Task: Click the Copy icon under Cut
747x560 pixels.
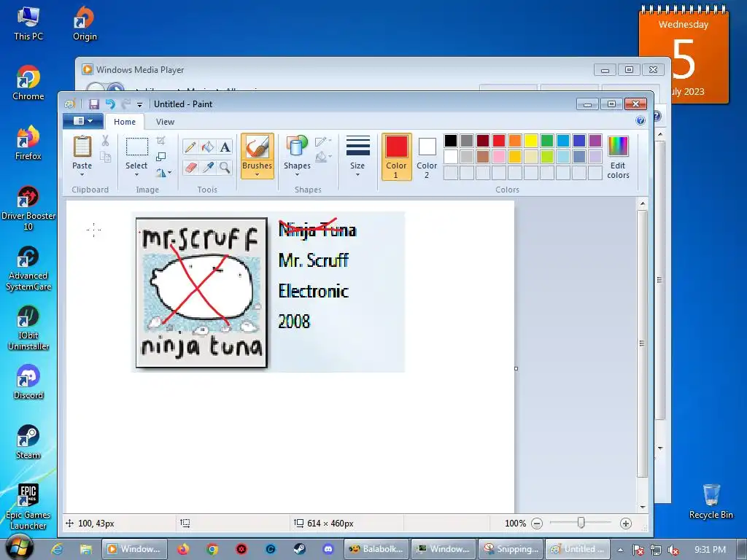Action: pos(105,157)
